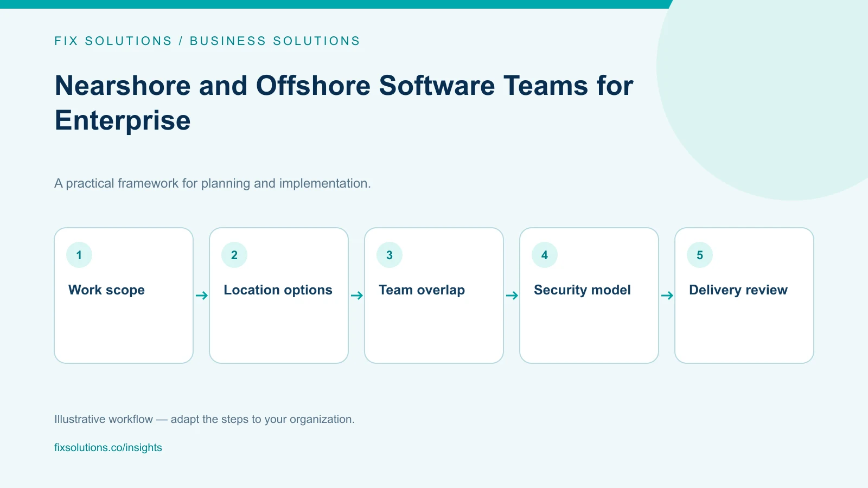Select the Location options step card
This screenshot has width=868, height=488.
pos(279,296)
